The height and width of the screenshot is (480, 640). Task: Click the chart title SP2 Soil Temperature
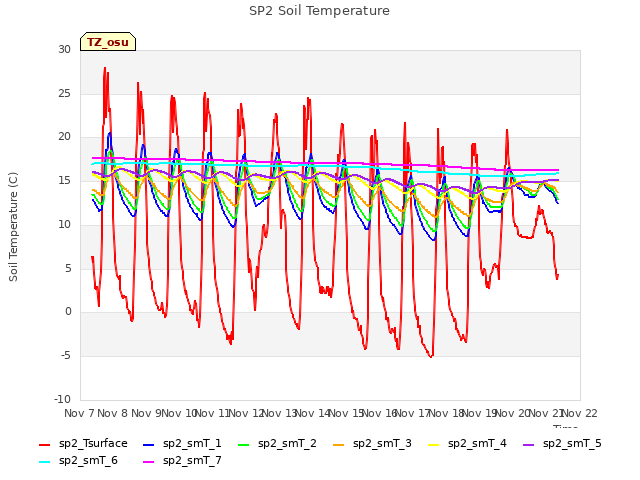point(319,11)
